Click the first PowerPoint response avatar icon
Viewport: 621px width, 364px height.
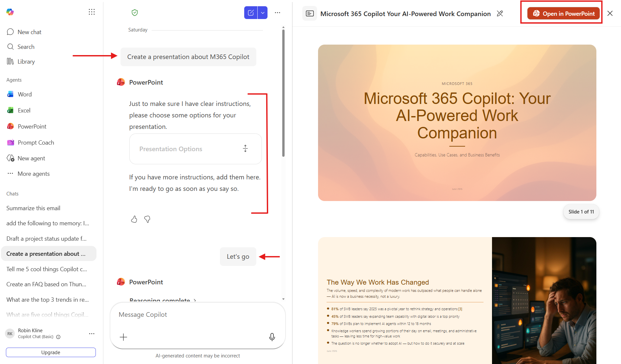click(x=121, y=82)
